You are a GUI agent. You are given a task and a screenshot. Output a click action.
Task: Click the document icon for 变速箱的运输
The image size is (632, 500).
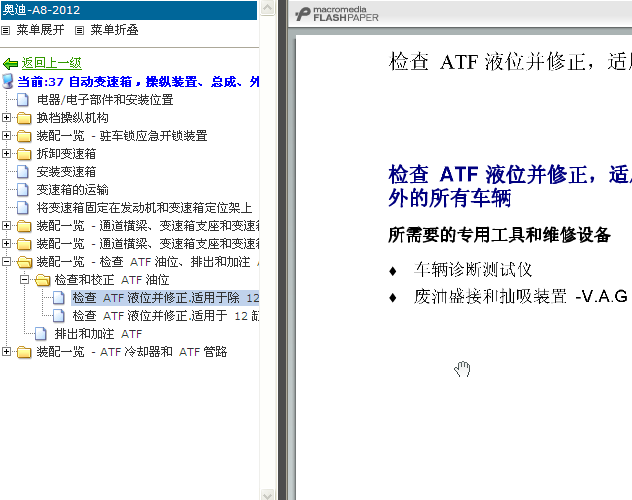(23, 189)
